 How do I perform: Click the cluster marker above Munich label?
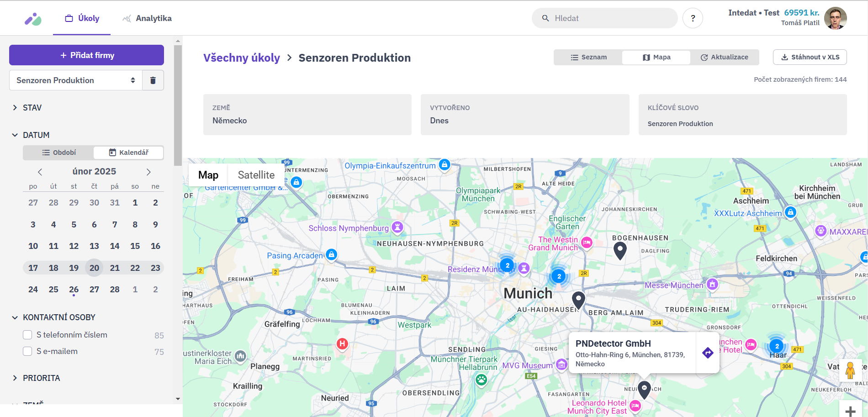point(559,276)
